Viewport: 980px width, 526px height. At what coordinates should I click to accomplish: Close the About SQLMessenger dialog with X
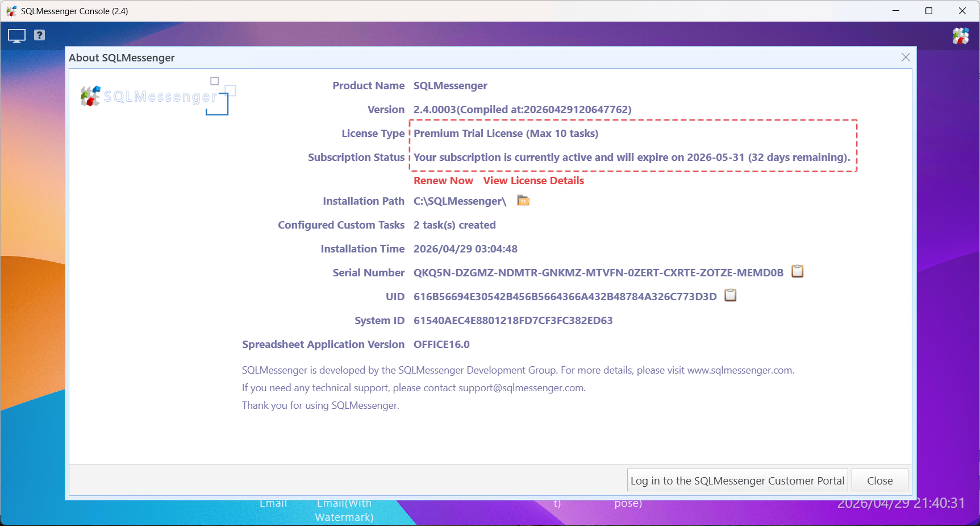coord(906,57)
